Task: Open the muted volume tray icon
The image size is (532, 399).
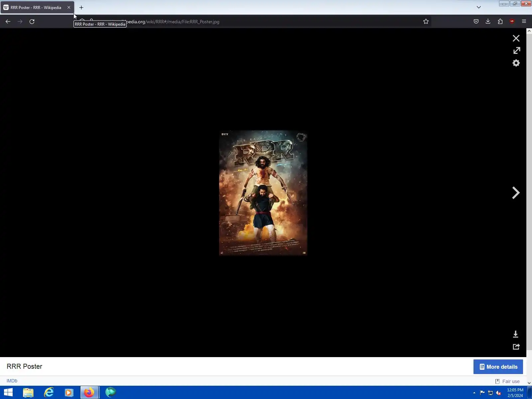Action: point(498,393)
